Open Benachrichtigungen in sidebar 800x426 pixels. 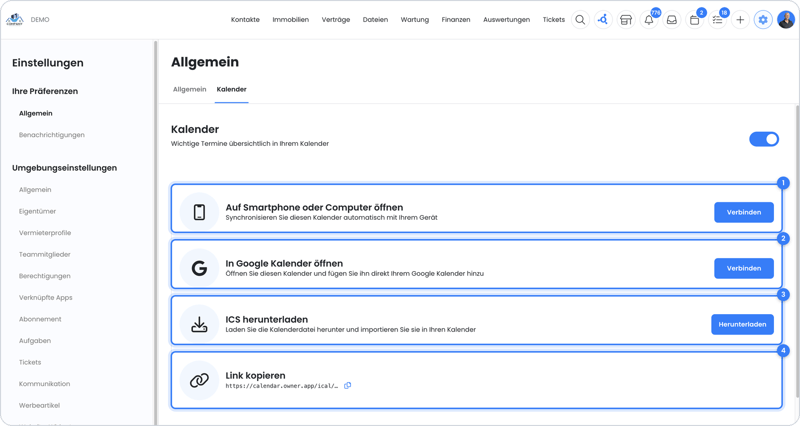[x=52, y=135]
